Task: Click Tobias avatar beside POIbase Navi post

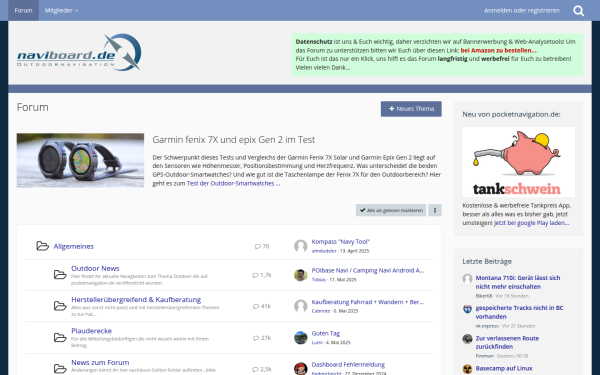Action: coord(301,275)
